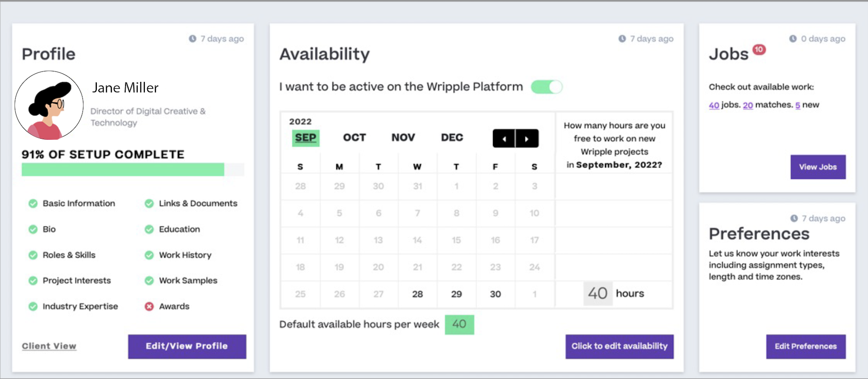Switch to the DEC month tab
This screenshot has width=868, height=379.
click(452, 138)
